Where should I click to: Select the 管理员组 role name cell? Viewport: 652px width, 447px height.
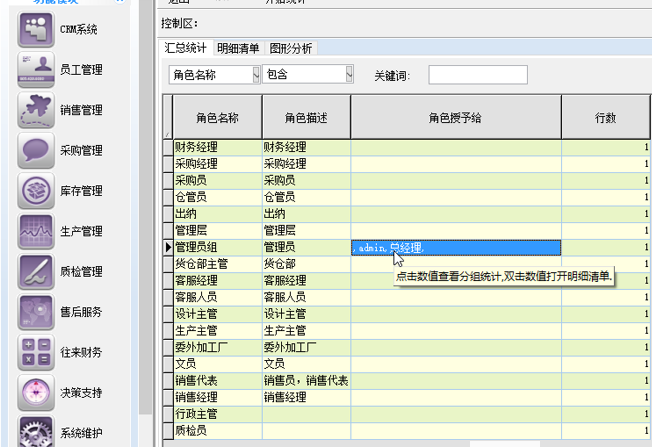click(218, 247)
